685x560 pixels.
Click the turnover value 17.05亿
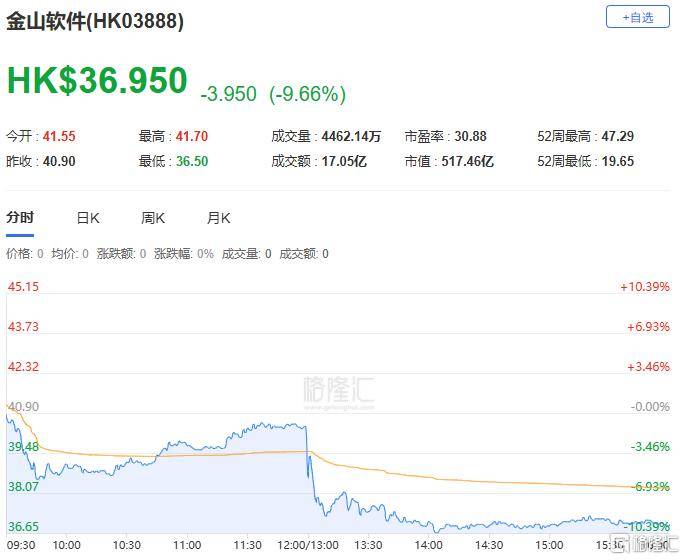point(344,161)
